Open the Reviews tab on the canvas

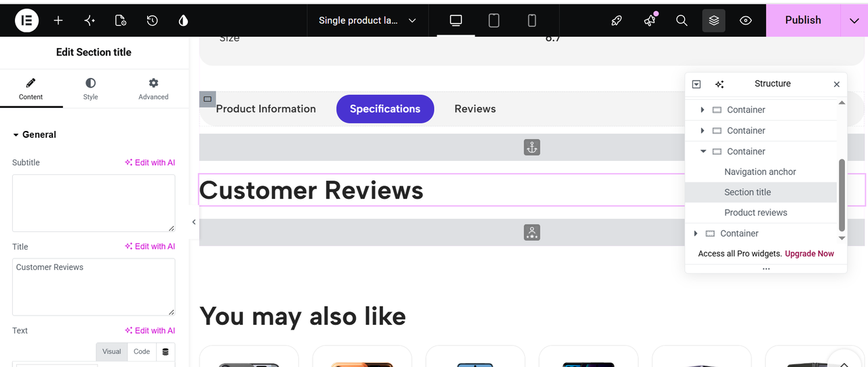(475, 109)
